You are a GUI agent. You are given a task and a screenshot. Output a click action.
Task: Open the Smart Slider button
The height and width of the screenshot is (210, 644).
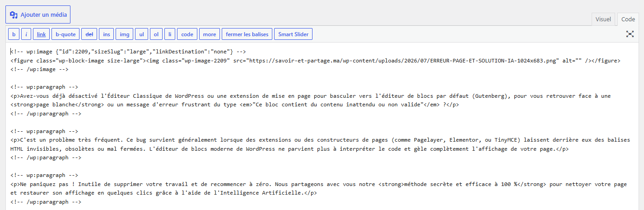pyautogui.click(x=293, y=34)
